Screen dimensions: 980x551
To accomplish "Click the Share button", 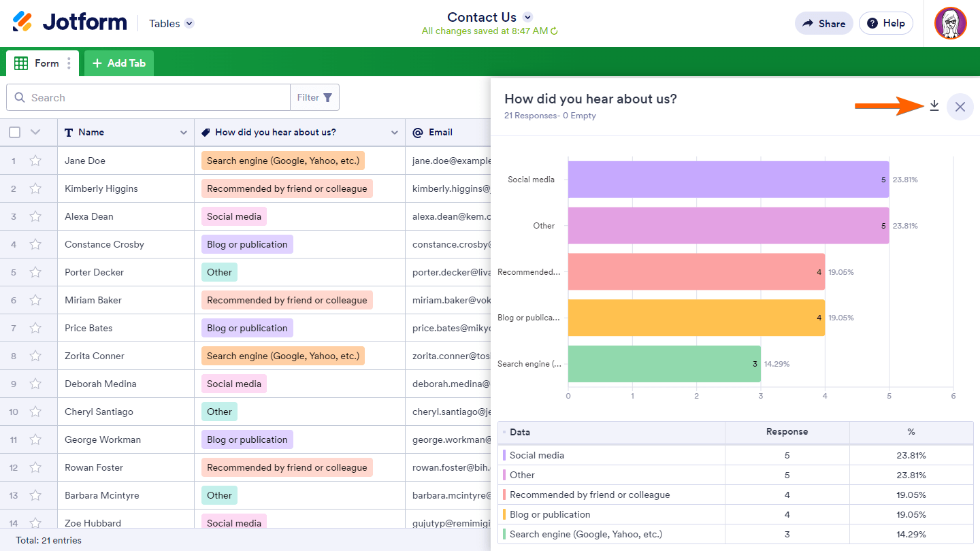I will coord(823,23).
